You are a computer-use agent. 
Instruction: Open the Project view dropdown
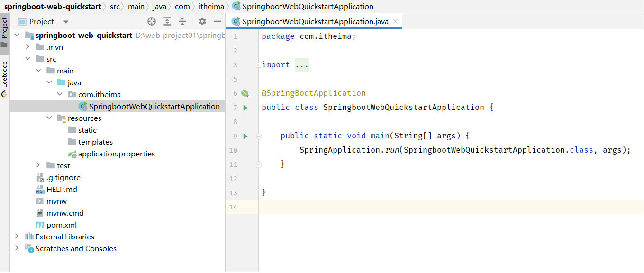66,22
